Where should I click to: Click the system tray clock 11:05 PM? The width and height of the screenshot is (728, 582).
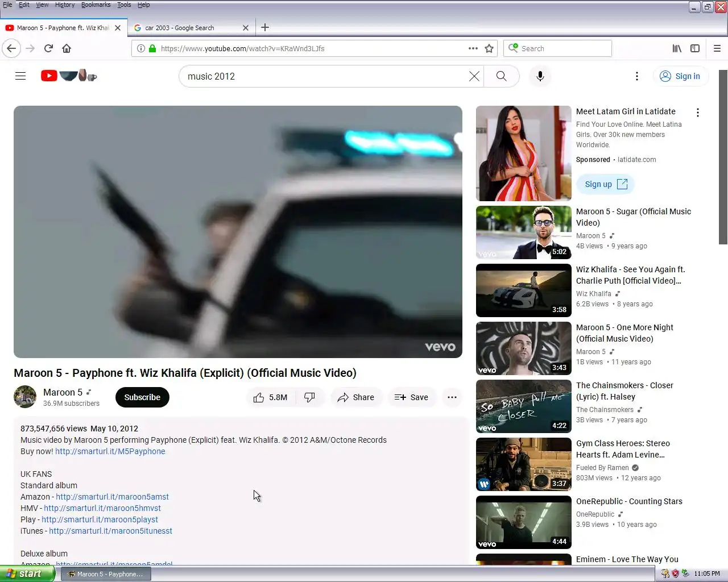coord(707,573)
